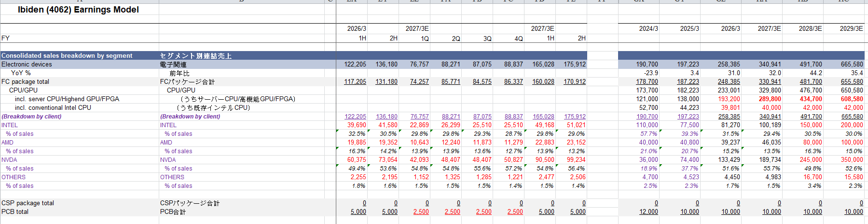Viewport: 868px width, 224px height.
Task: Select the 'YoY %' row label
Action: coord(21,73)
